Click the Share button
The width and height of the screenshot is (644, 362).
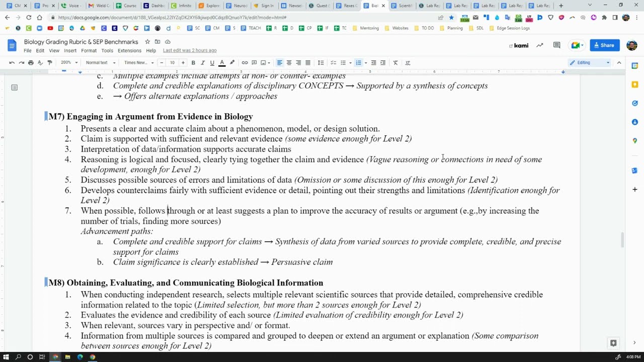coord(605,45)
